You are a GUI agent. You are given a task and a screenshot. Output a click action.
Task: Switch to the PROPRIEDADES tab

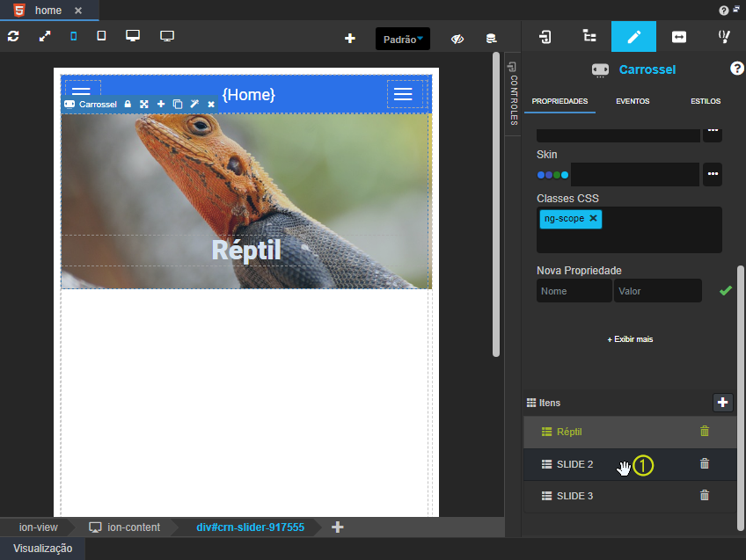559,101
